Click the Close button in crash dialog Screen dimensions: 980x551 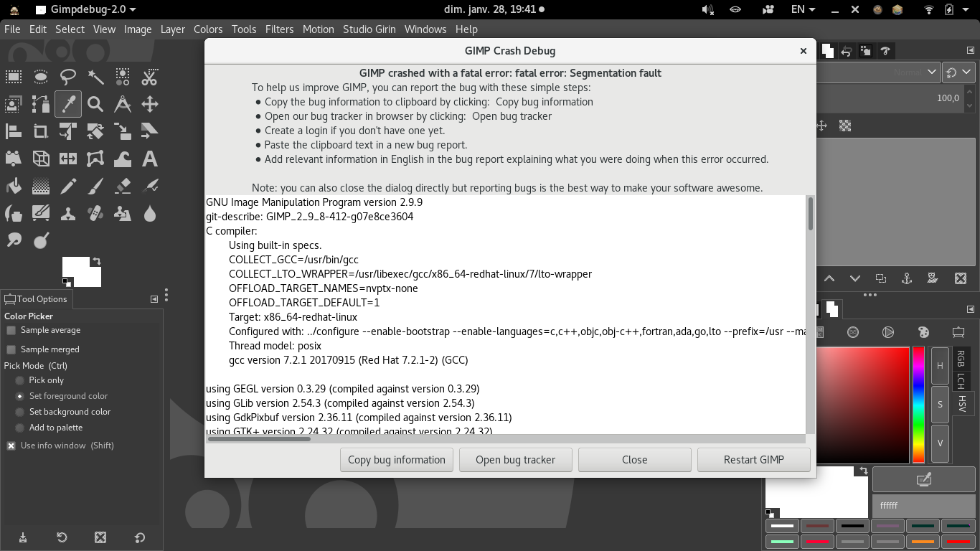635,460
